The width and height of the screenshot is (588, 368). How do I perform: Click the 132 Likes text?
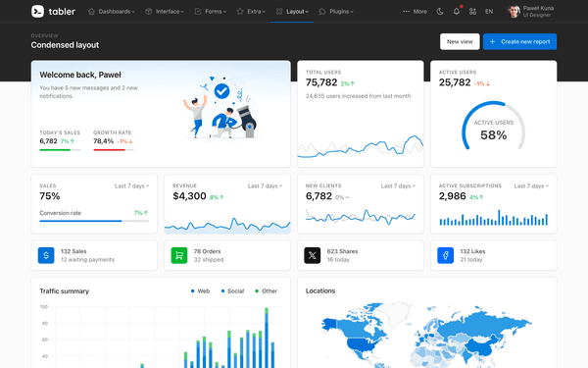tap(472, 251)
